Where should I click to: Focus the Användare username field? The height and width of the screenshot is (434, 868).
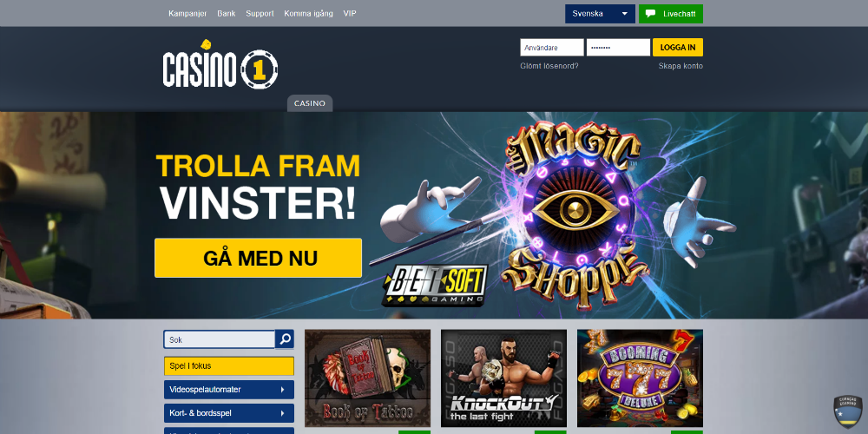[552, 48]
